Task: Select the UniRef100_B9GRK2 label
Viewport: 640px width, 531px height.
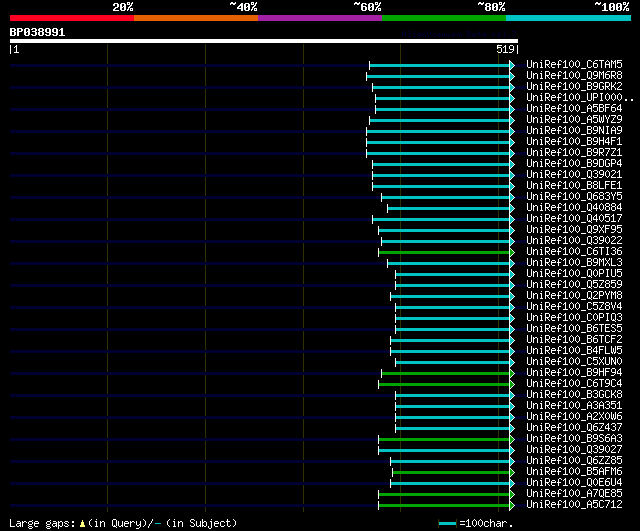Action: click(x=574, y=87)
